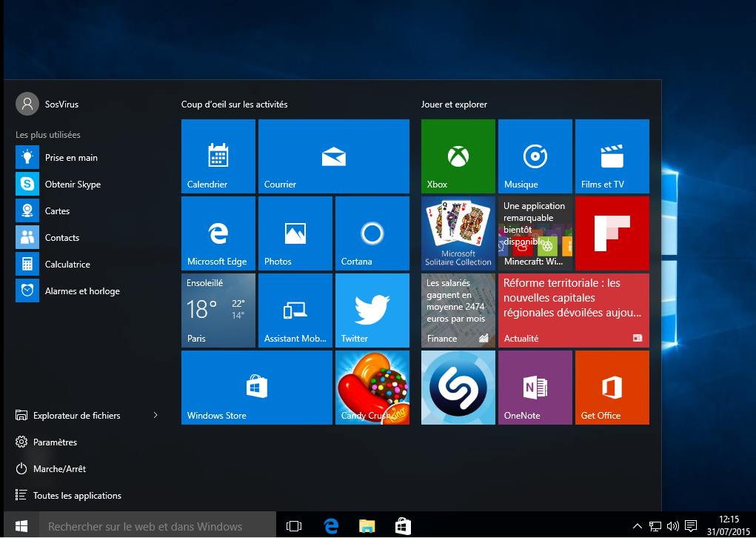Expand the Explorateur de fichiers arrow
This screenshot has height=538, width=756.
pyautogui.click(x=155, y=415)
